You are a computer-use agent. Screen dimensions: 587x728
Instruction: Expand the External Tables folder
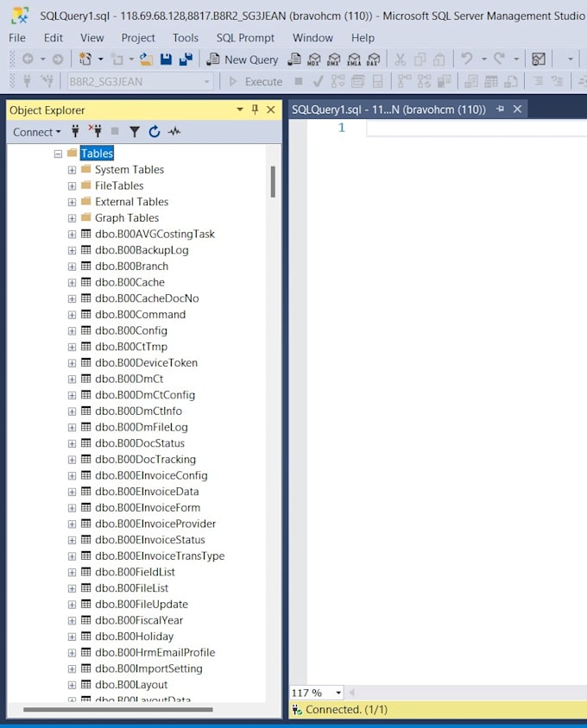pos(72,202)
